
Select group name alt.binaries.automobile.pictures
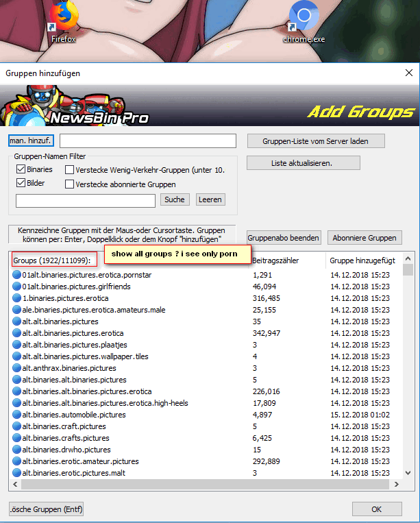pyautogui.click(x=74, y=415)
